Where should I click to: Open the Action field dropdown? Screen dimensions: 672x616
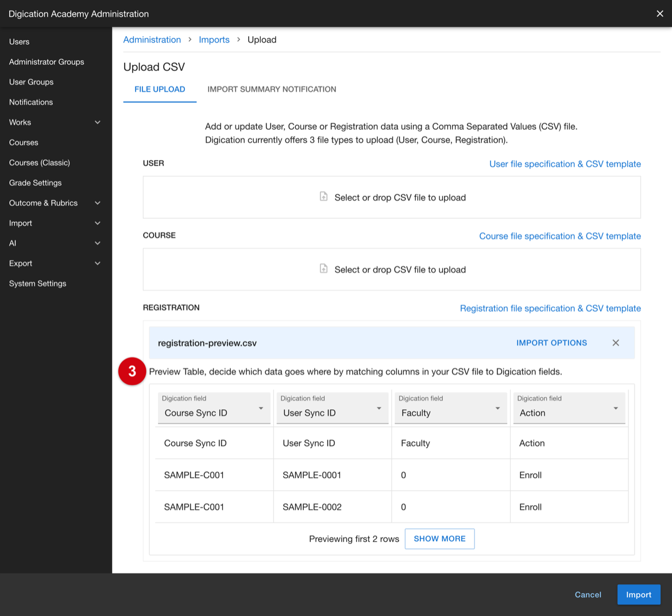pos(569,407)
